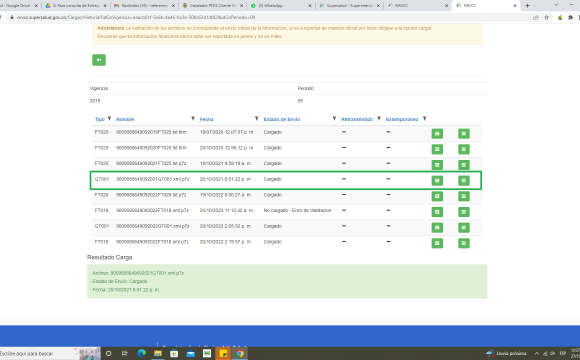Click left green icon in 18/07/2020 row
This screenshot has width=580, height=360.
coord(437,134)
